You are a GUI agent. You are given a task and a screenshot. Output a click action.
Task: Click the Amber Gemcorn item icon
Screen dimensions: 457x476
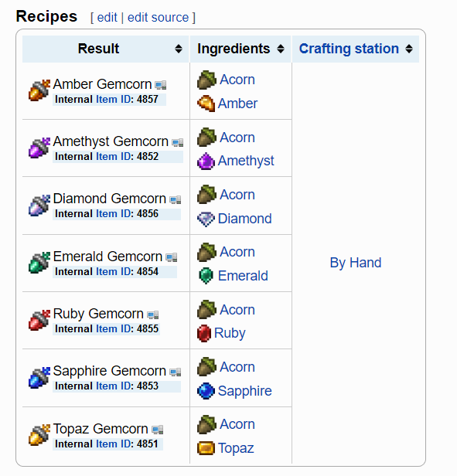tap(39, 90)
